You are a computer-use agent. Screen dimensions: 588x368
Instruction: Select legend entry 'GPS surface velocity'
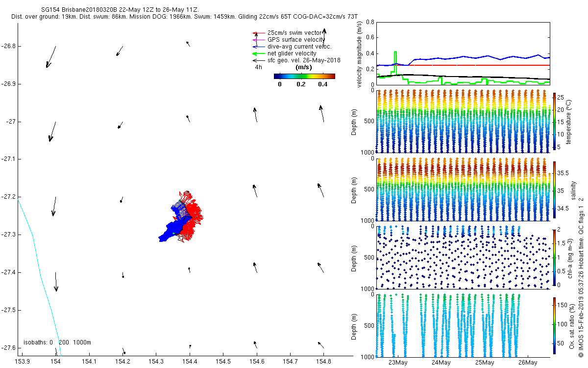point(296,39)
